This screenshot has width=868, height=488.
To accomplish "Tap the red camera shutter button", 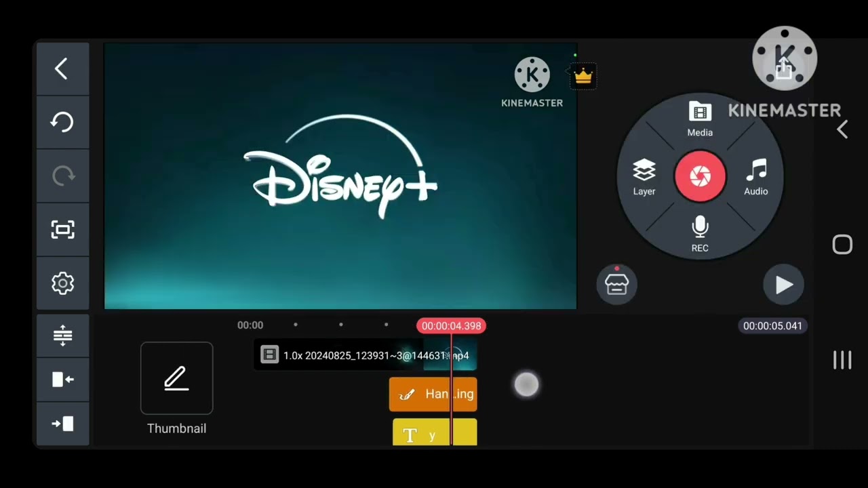I will tap(700, 176).
